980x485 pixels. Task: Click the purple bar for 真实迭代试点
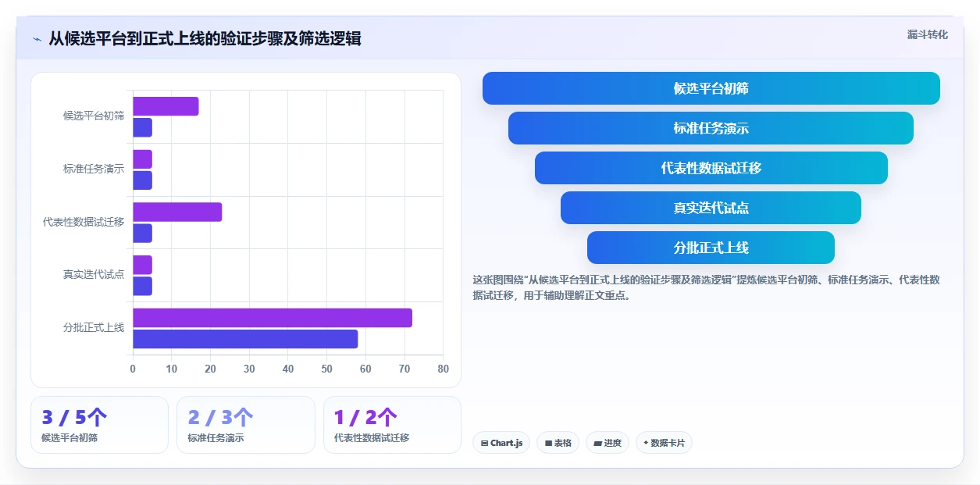(142, 265)
